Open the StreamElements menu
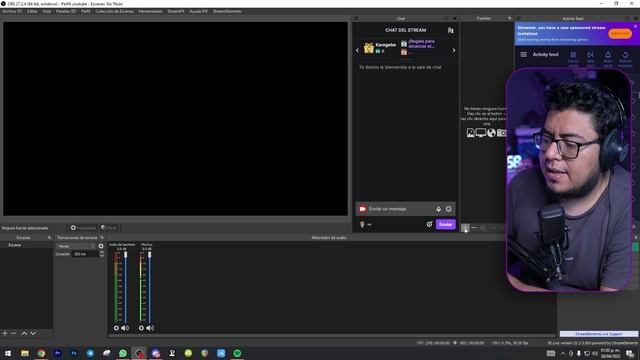Screen dimensions: 640x360 pos(227,11)
